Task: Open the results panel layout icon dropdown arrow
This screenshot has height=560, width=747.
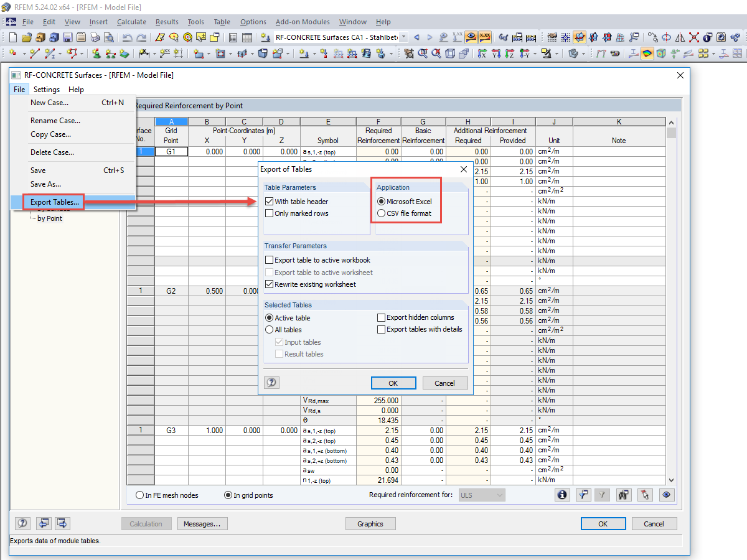Action: point(713,54)
